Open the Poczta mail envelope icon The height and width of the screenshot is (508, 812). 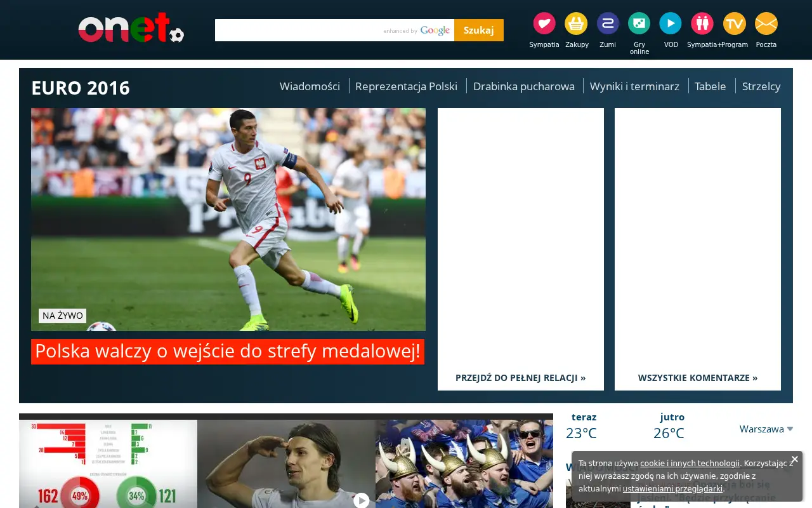click(x=766, y=23)
